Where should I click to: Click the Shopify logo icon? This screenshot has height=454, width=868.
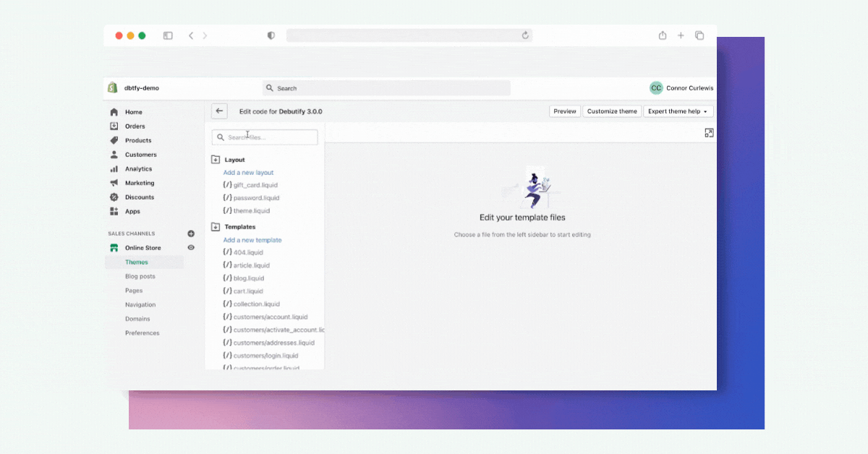click(113, 87)
